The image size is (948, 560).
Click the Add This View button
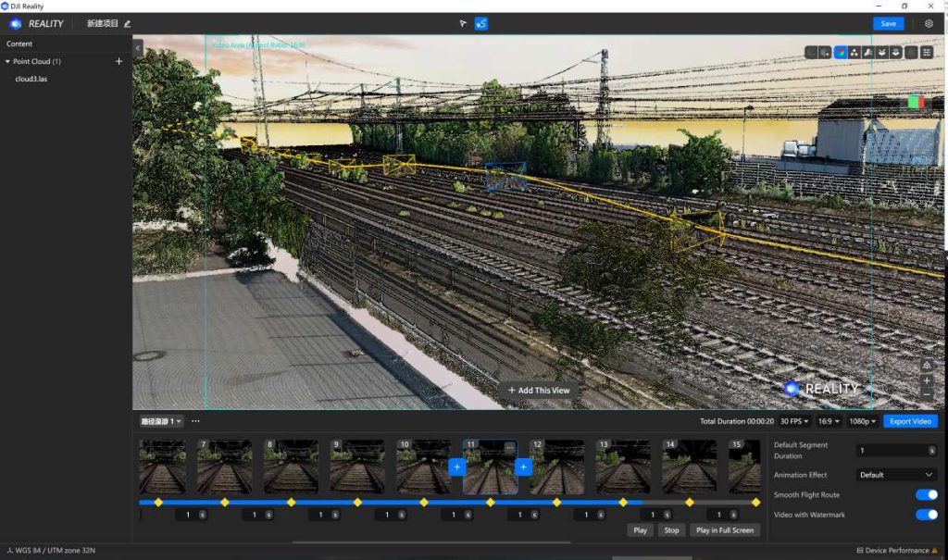click(x=538, y=391)
